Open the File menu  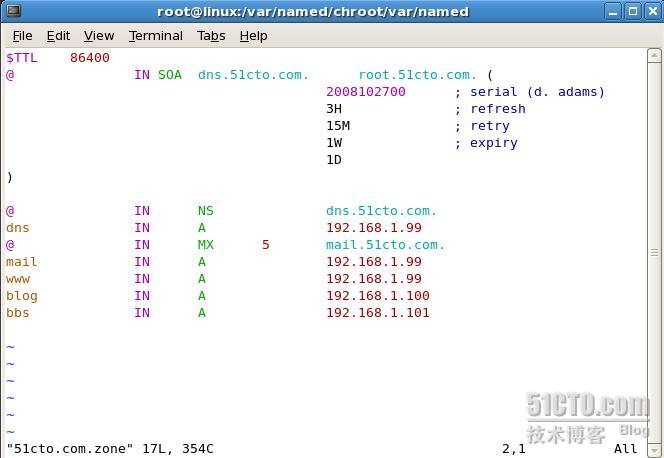[x=22, y=36]
